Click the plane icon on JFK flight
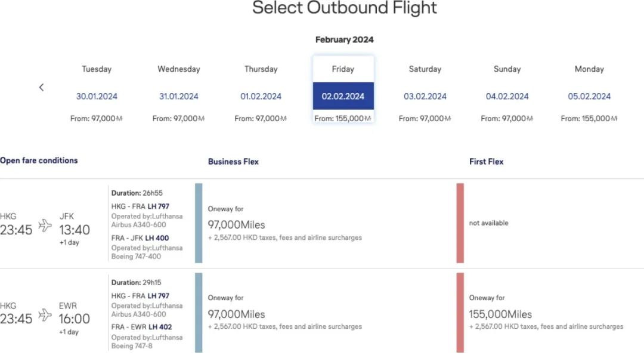 (x=45, y=225)
